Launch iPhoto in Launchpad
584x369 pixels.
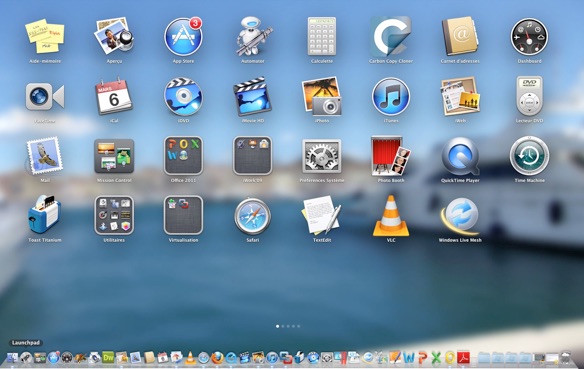(322, 96)
